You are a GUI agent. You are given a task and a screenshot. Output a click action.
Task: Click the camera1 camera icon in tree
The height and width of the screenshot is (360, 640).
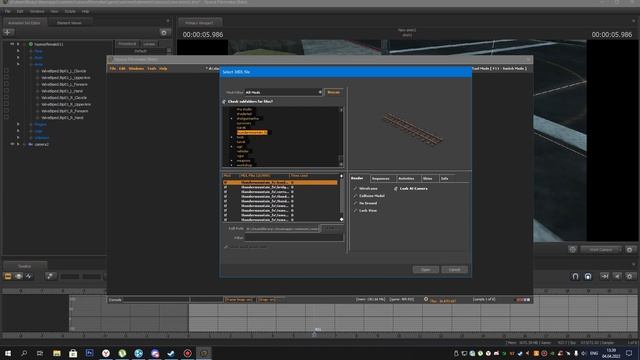point(31,144)
